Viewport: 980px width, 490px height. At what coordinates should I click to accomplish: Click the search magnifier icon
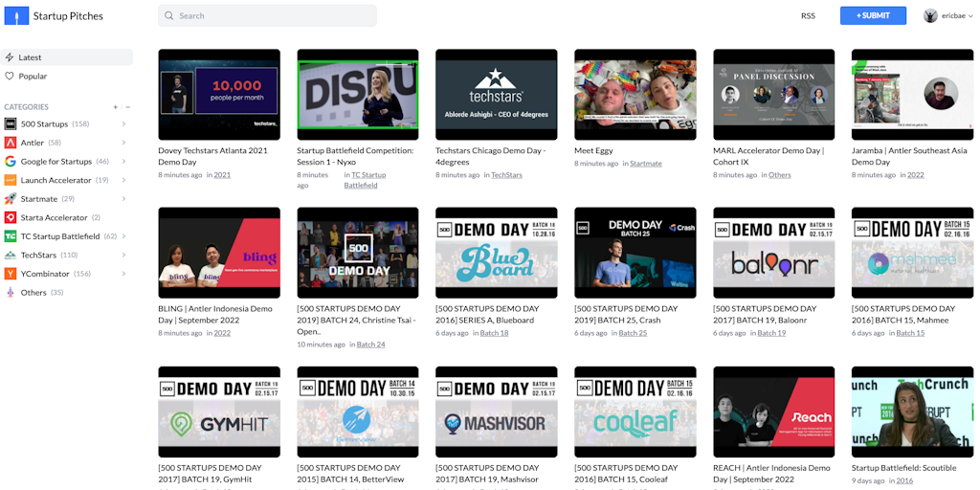coord(168,15)
